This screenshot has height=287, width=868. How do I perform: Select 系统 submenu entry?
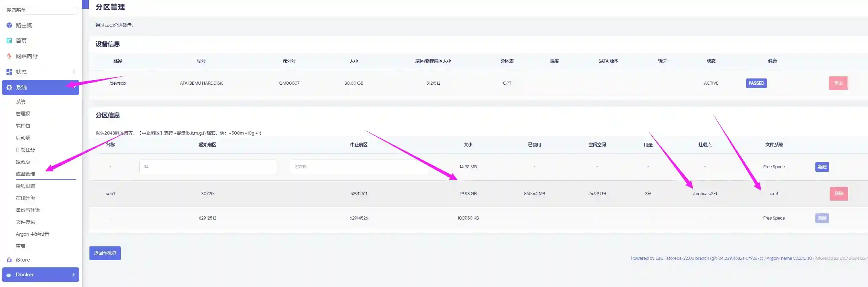point(21,102)
